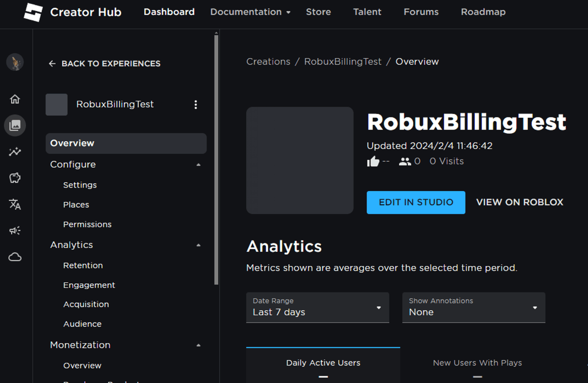Click the Creator Hub logo icon
The image size is (588, 383).
(33, 12)
